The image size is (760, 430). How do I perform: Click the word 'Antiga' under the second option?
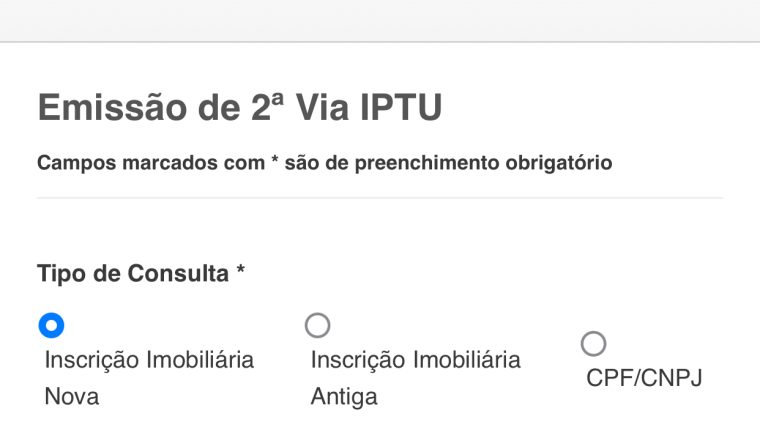coord(344,397)
